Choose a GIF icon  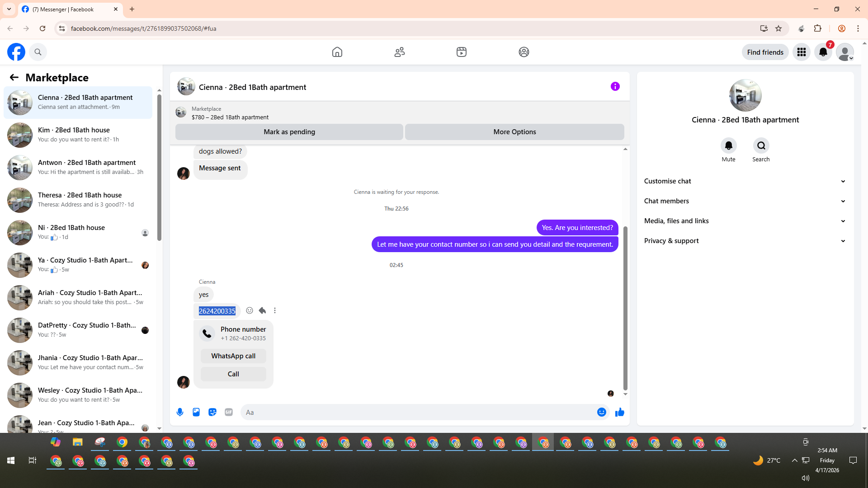[229, 412]
